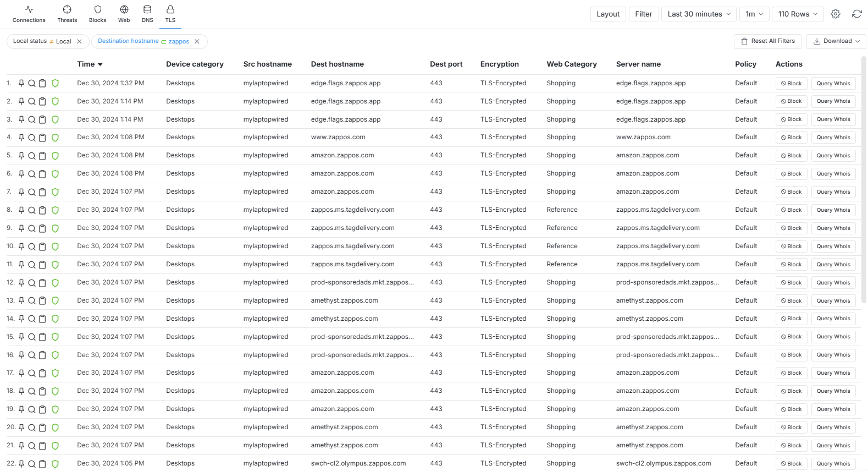
Task: Click Block on row 1
Action: point(791,84)
